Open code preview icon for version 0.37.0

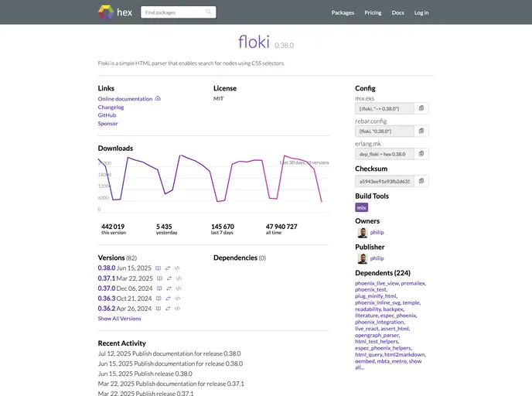[179, 288]
